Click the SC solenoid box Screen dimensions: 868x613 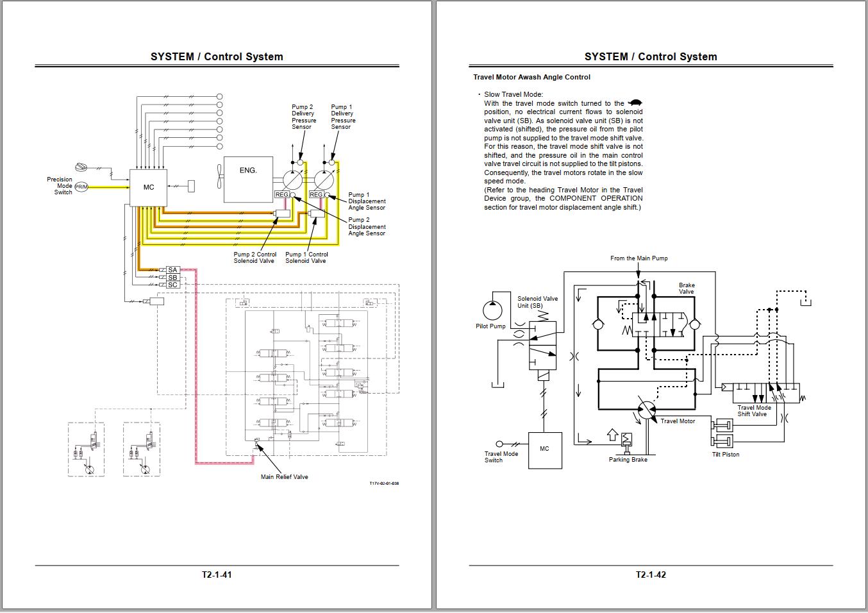pos(172,285)
